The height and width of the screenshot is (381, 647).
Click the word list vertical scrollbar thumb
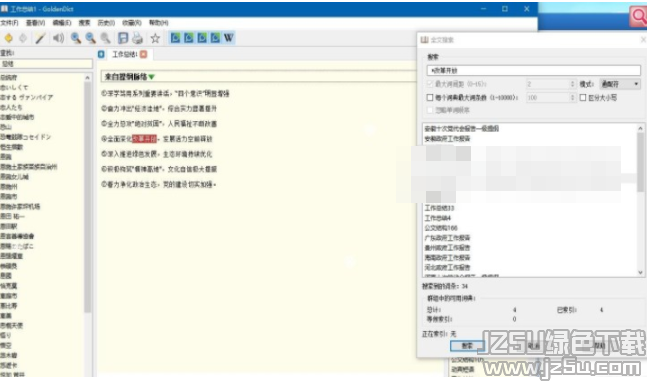[87, 196]
